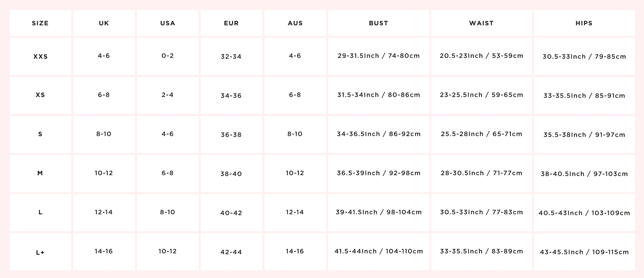Click hips measurement 43-45.5Inch / 109-115cm
Image resolution: width=644 pixels, height=278 pixels.
coord(584,252)
